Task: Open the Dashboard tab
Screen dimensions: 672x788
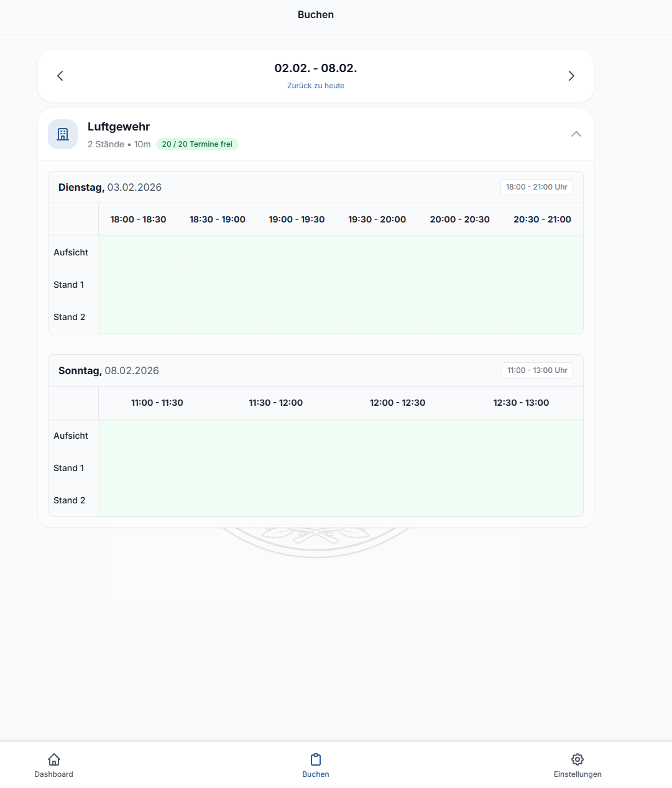Action: click(x=54, y=766)
